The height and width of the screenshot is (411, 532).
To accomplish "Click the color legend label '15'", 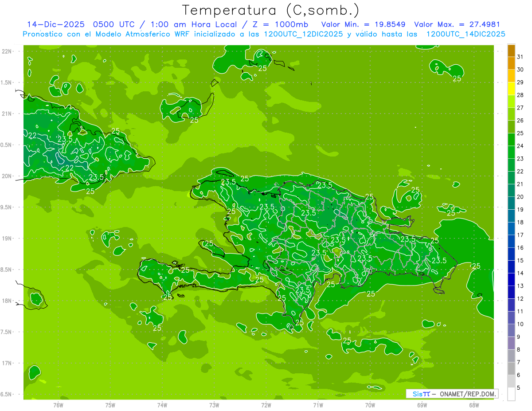I will click(520, 261).
